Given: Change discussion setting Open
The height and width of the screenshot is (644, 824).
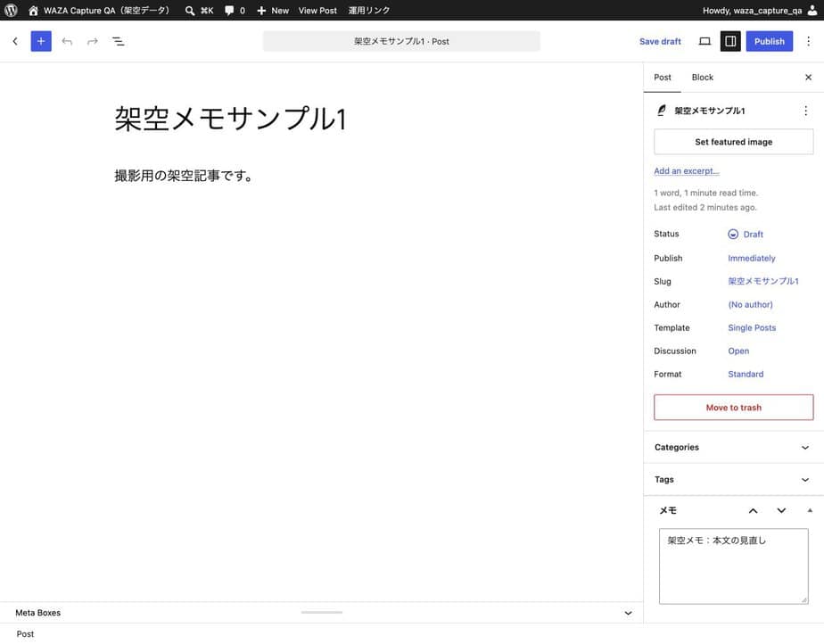Looking at the screenshot, I should coord(738,351).
